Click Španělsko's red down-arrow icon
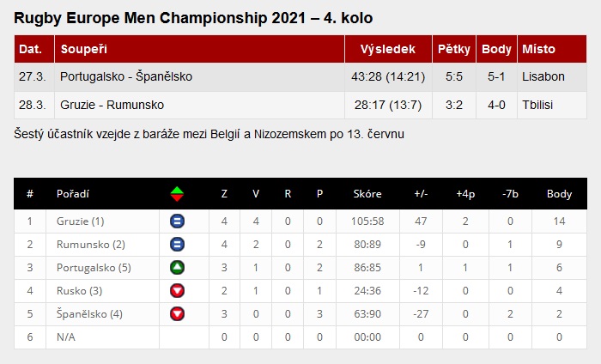601x364 pixels. point(178,314)
